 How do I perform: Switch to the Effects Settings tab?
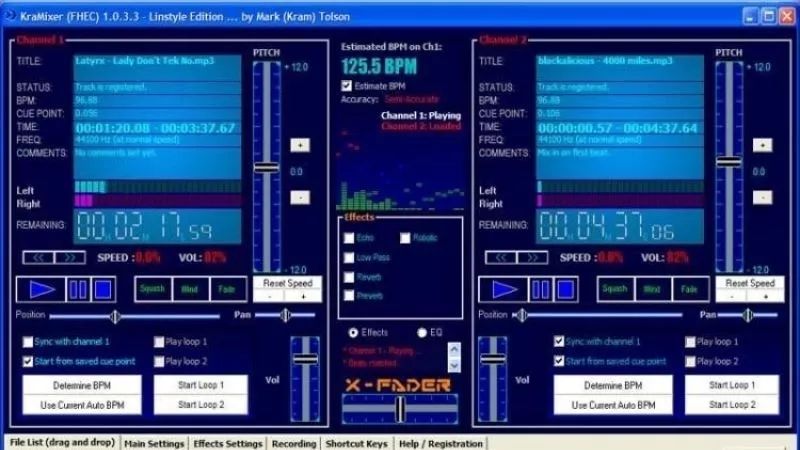click(228, 443)
